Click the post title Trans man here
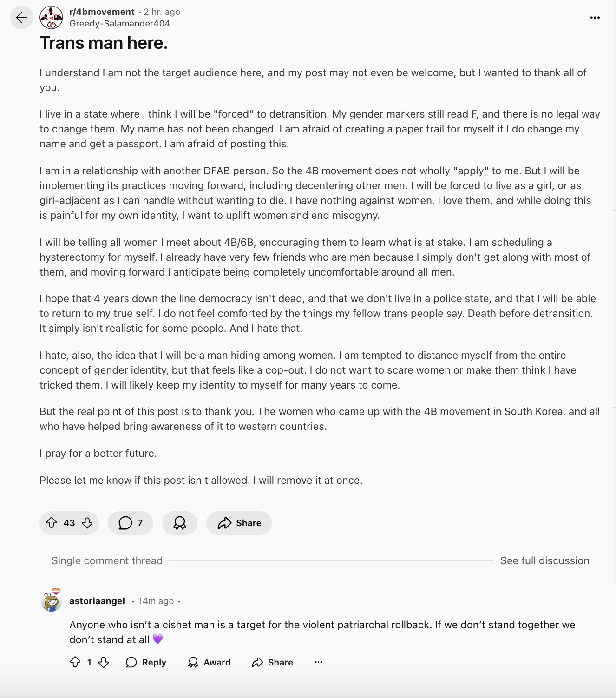616x698 pixels. coord(104,43)
